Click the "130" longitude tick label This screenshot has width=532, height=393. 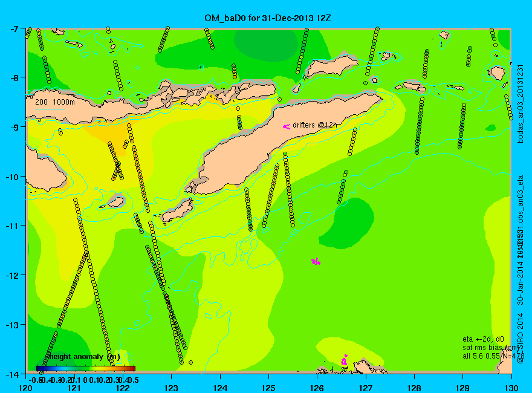[511, 388]
